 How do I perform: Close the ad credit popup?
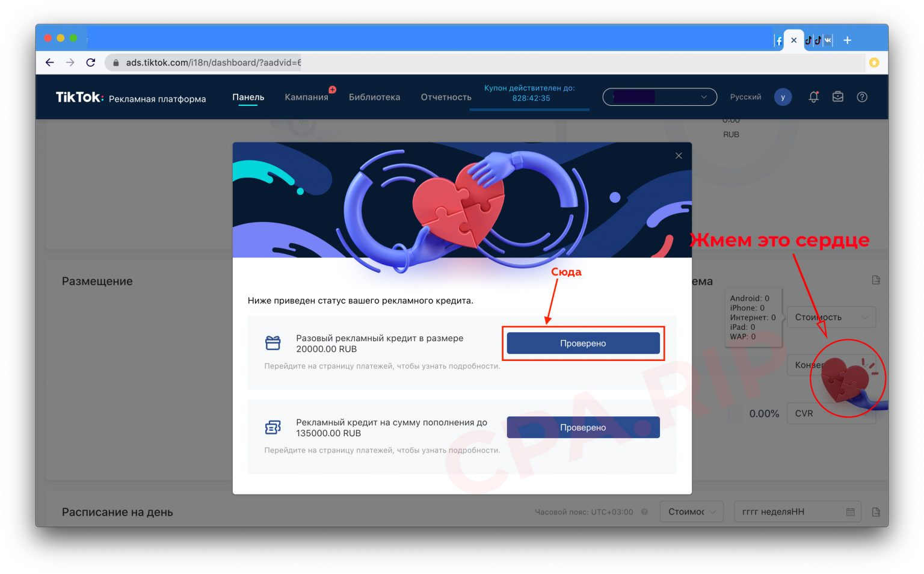point(679,156)
